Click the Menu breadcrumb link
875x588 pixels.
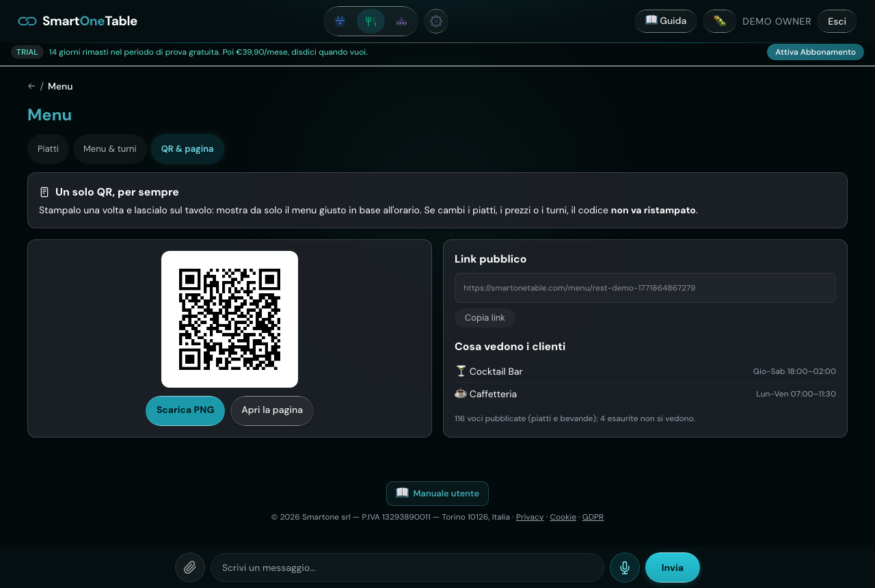60,86
